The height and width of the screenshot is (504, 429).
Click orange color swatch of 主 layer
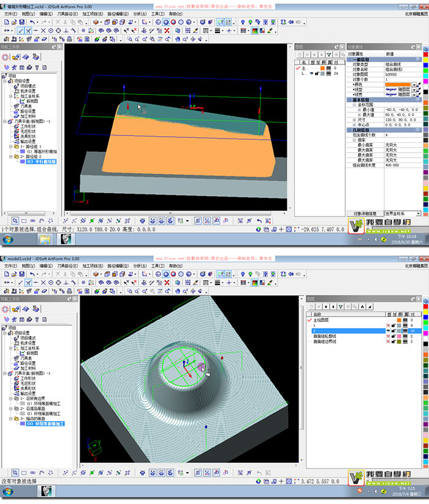coord(322,68)
